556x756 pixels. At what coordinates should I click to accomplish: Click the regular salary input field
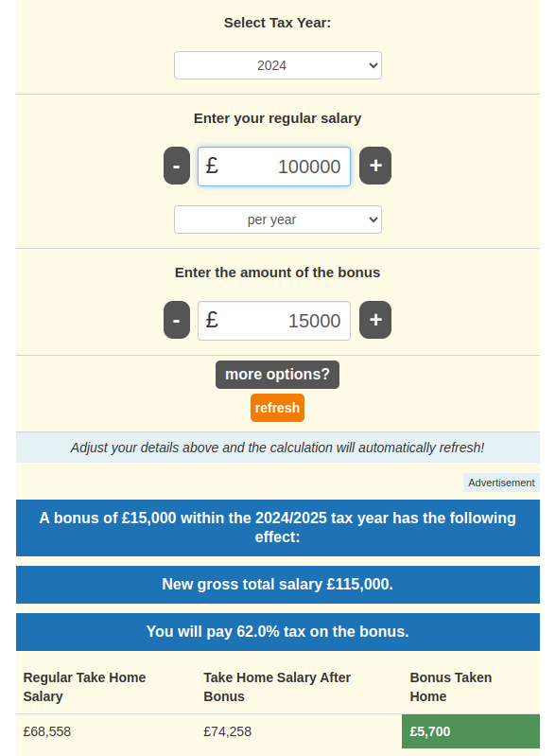point(274,167)
